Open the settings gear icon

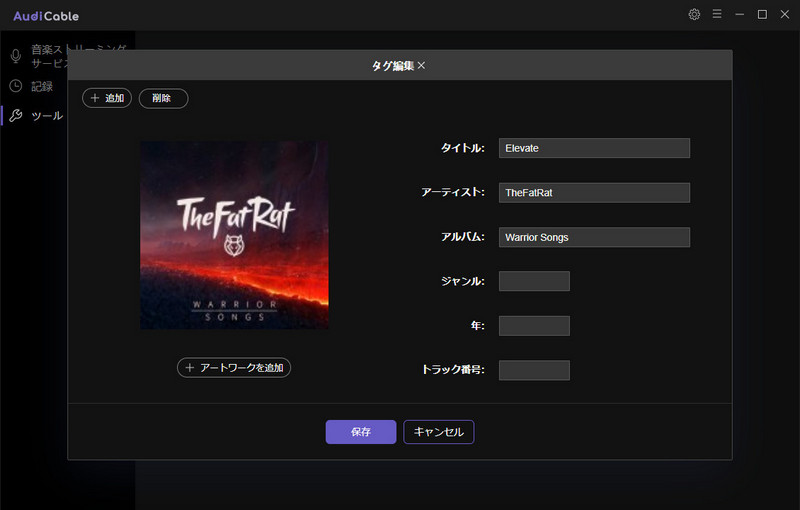point(694,14)
